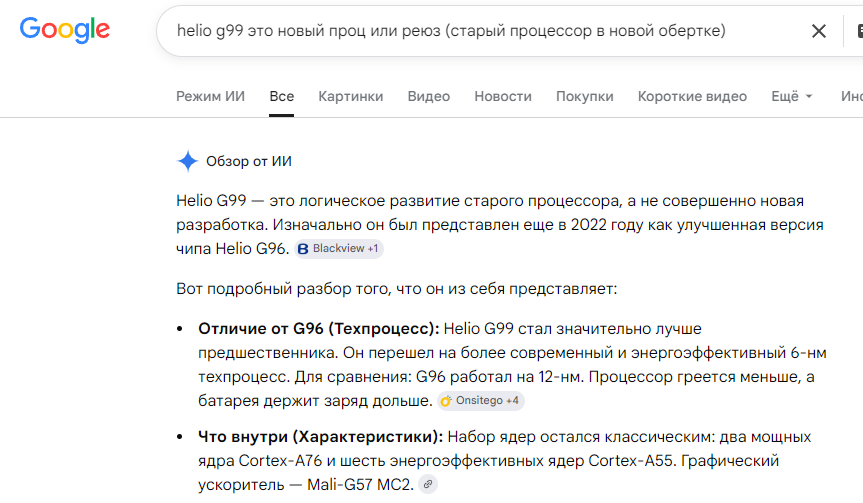Click the bold text Отличие от G96 (Техпроцесс):
The width and height of the screenshot is (863, 503).
[x=319, y=329]
